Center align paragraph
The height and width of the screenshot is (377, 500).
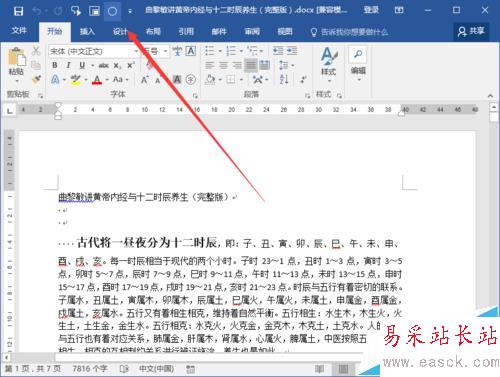click(223, 65)
